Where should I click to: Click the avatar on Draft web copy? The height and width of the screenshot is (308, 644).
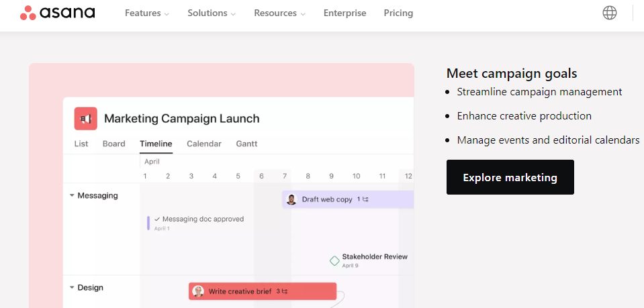291,199
